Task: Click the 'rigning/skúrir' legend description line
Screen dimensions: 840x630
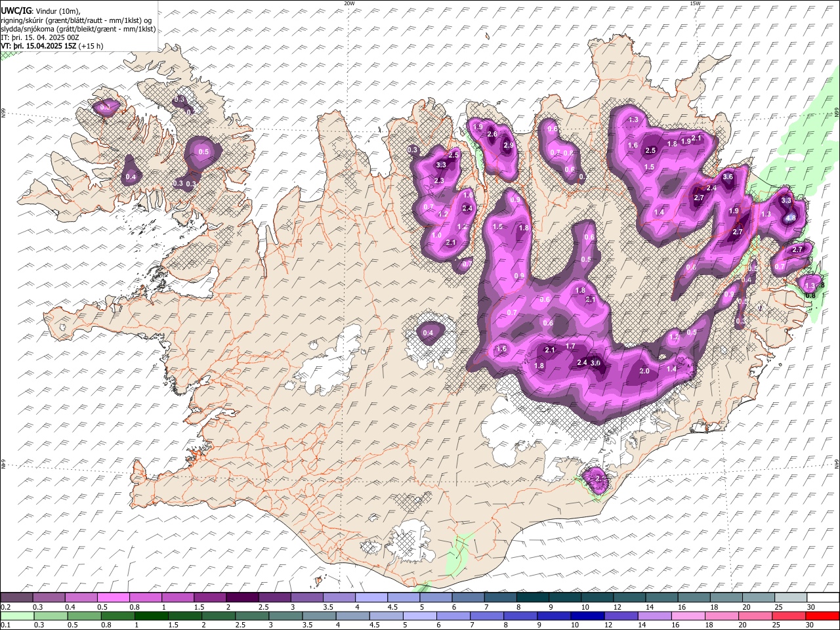Action: pyautogui.click(x=76, y=20)
